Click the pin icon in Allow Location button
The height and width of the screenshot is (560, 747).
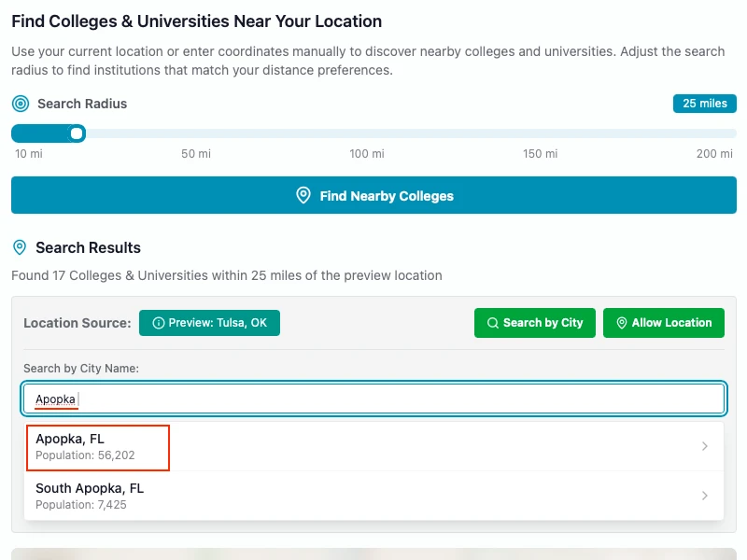[622, 323]
